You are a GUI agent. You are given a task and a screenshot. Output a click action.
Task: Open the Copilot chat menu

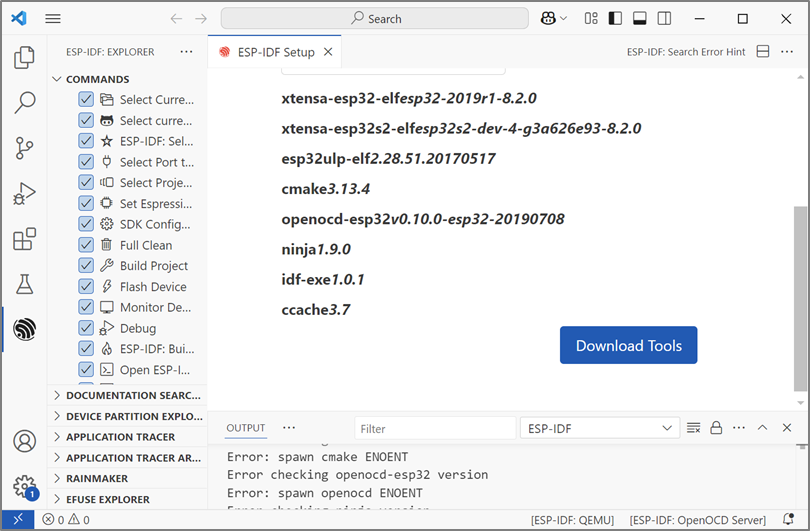coord(553,19)
